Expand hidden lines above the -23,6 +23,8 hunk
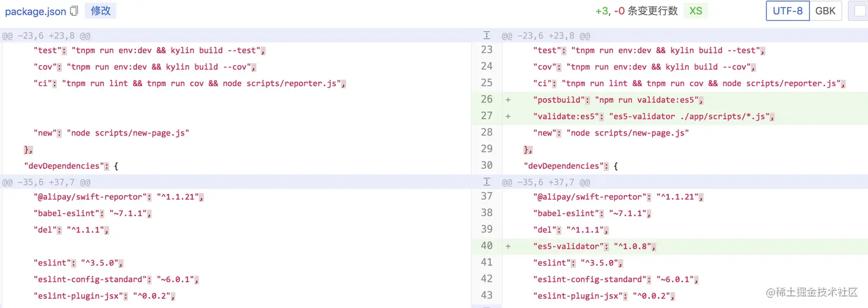The image size is (868, 308). (x=487, y=36)
